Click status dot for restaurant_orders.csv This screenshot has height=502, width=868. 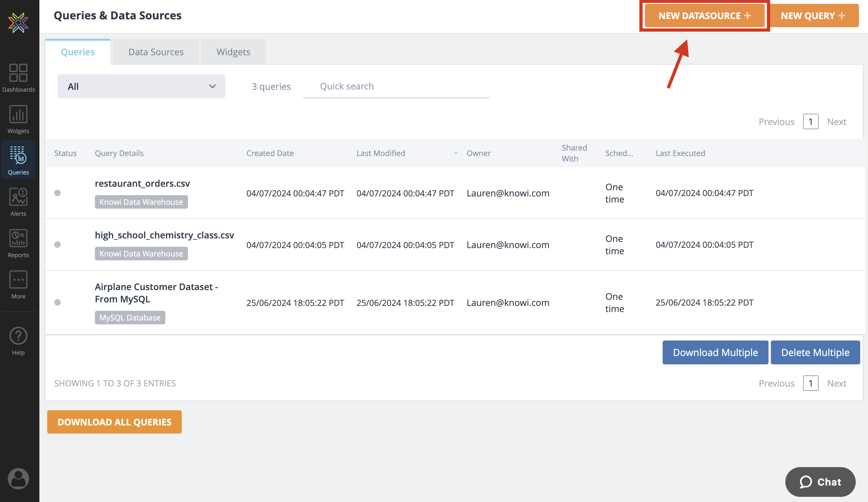[x=57, y=193]
